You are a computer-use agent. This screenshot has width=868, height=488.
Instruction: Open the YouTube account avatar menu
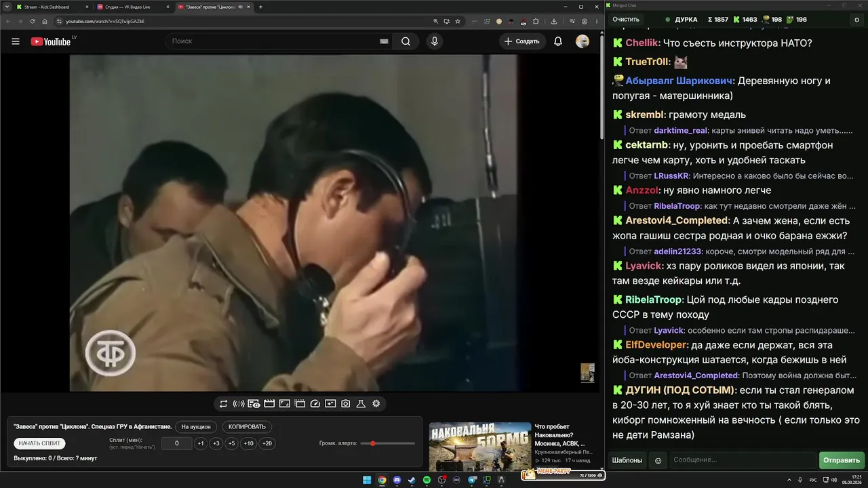(x=583, y=41)
